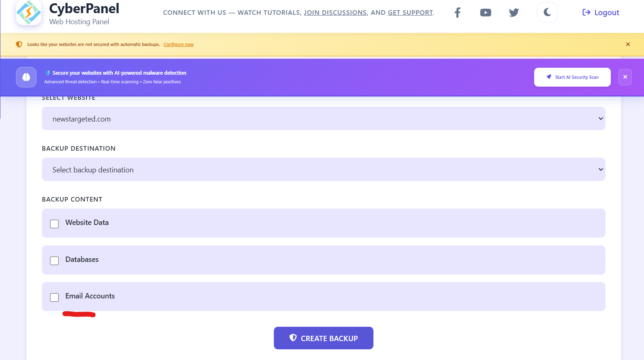Open the Get Support link
This screenshot has height=360, width=644.
tap(410, 13)
